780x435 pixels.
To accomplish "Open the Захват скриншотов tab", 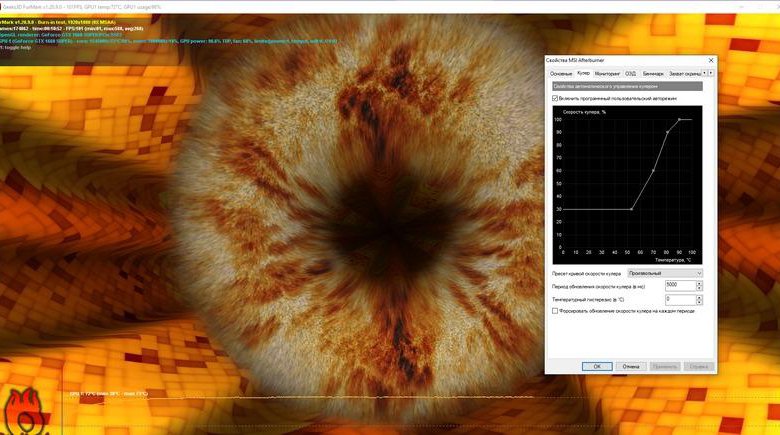I will pos(684,74).
